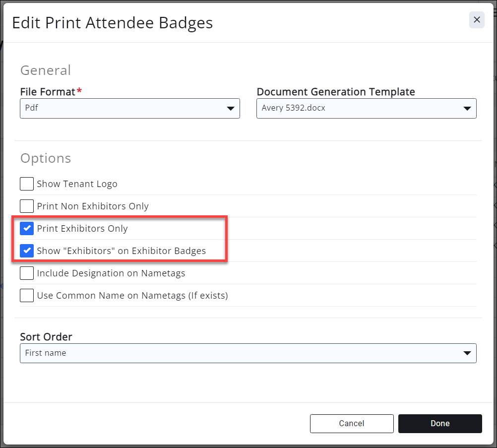Click the "Print Exhibitors Only" label text

(x=82, y=228)
